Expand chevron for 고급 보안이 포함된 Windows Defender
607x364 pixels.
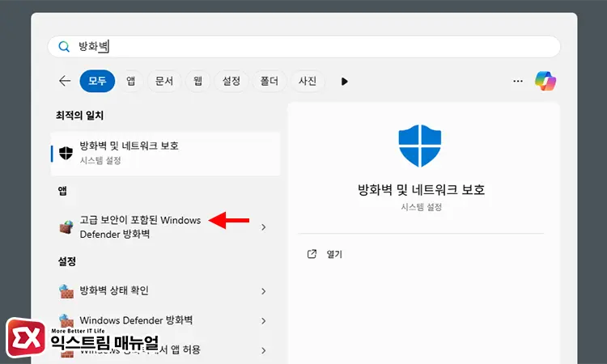coord(264,227)
